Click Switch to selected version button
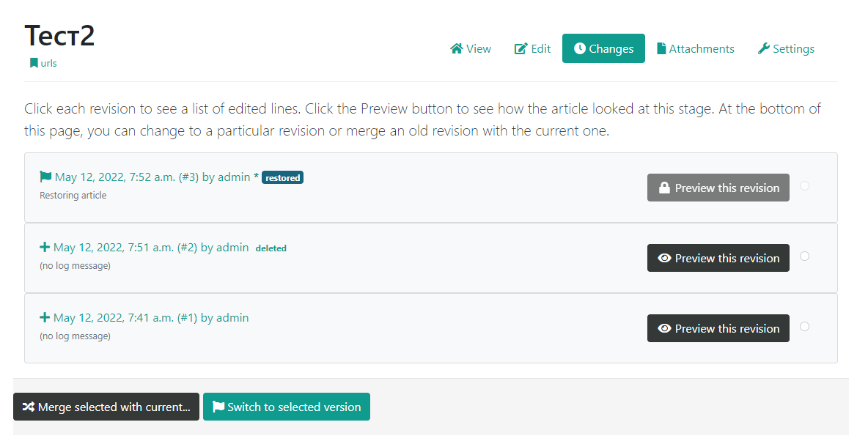Screen dimensions: 868x444 click(x=287, y=407)
